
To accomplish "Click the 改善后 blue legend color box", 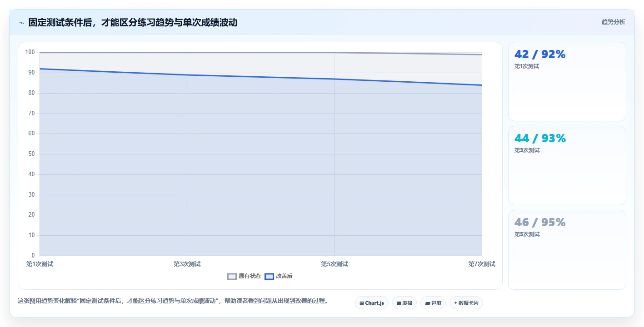I will [x=270, y=276].
